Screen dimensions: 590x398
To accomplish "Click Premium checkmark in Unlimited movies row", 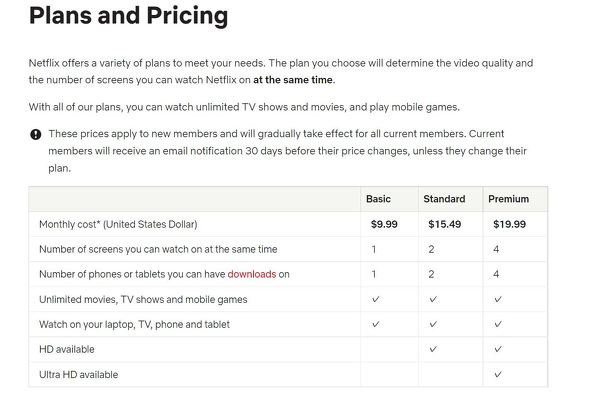I will 498,299.
